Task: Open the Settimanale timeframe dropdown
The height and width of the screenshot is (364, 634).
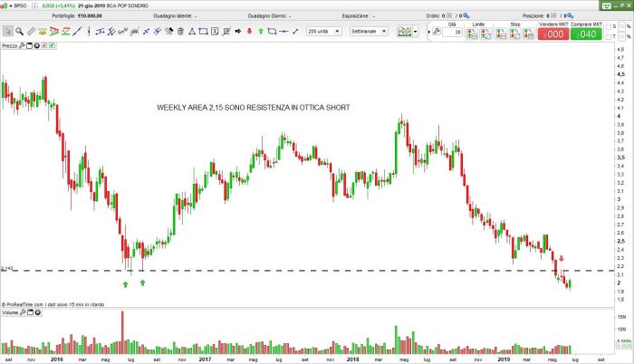Action: (x=373, y=32)
